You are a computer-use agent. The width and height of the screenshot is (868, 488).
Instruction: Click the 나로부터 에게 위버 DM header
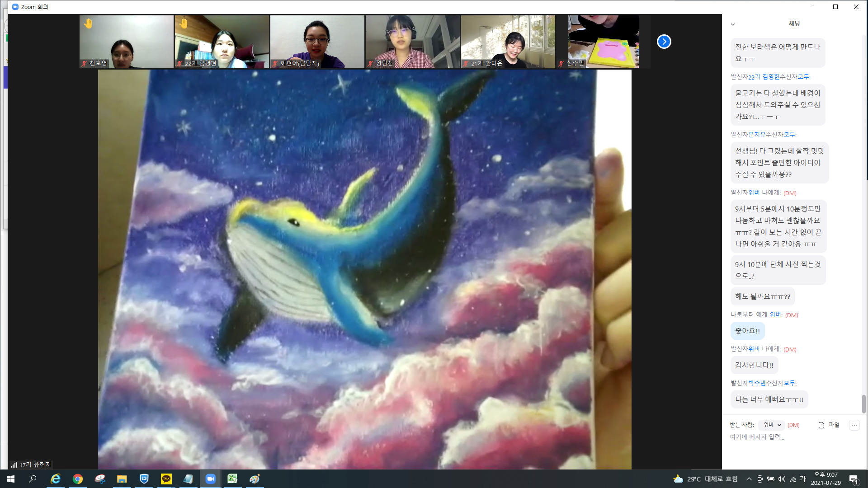pos(764,315)
